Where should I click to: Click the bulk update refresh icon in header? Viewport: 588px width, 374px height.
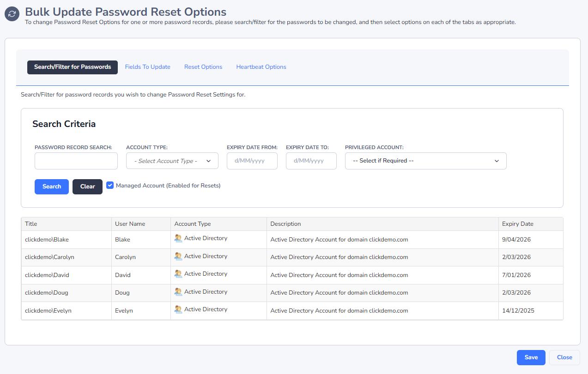(x=12, y=14)
